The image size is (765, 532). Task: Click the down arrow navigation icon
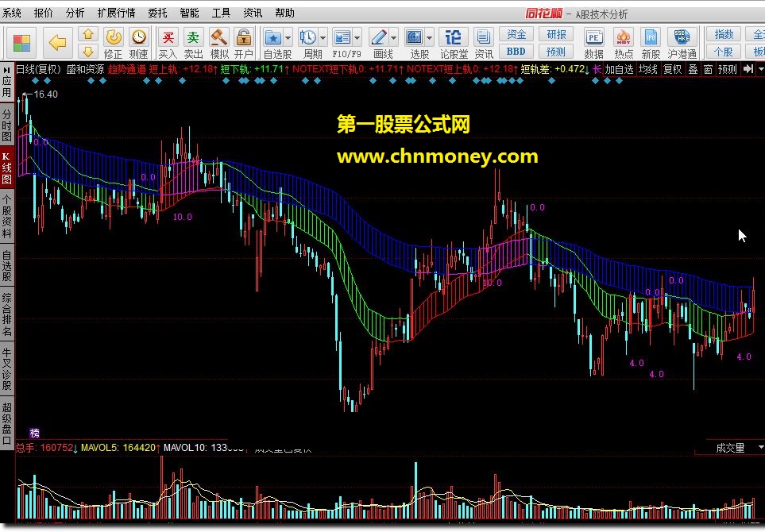click(88, 51)
